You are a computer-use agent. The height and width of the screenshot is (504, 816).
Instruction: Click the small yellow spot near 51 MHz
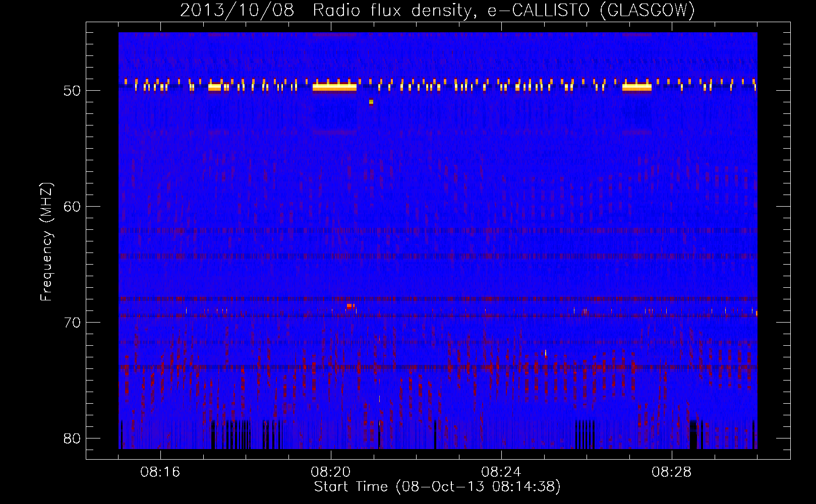[x=371, y=102]
